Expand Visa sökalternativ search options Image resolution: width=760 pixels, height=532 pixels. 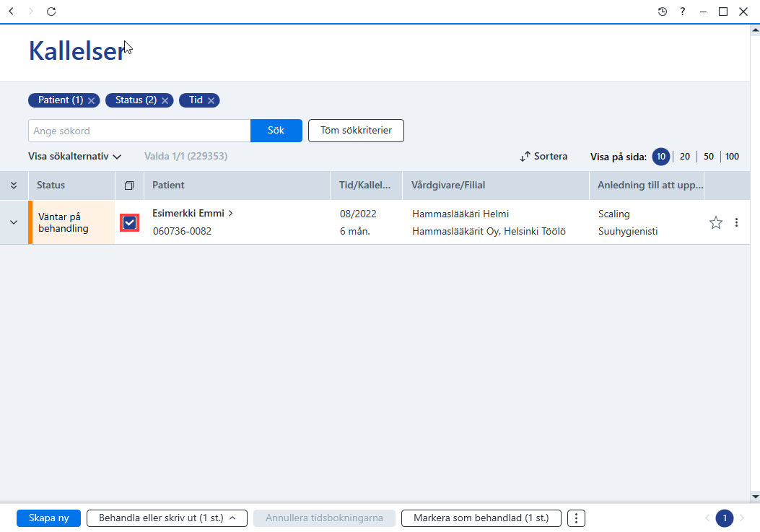(x=74, y=157)
